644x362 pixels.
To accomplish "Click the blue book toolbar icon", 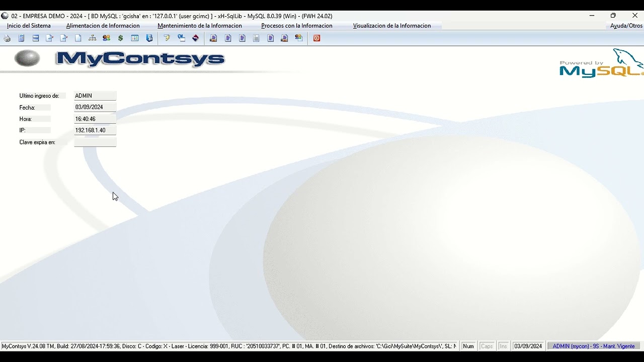I will pos(149,38).
